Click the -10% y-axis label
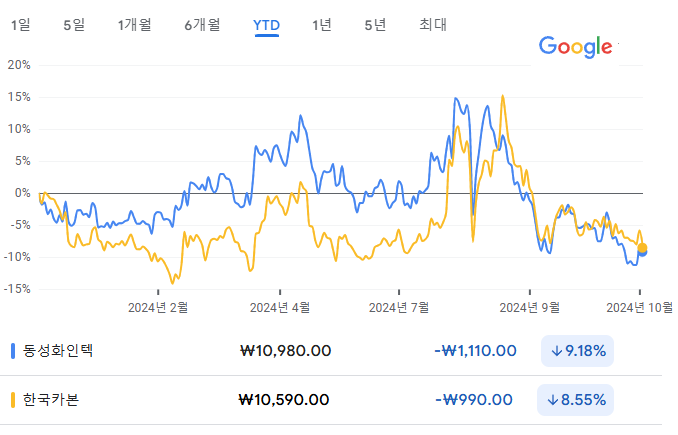The height and width of the screenshot is (435, 678). click(x=17, y=257)
